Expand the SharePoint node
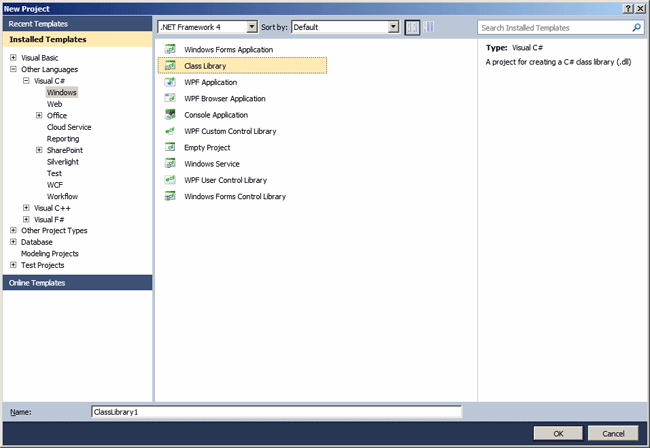Image resolution: width=650 pixels, height=448 pixels. [39, 150]
